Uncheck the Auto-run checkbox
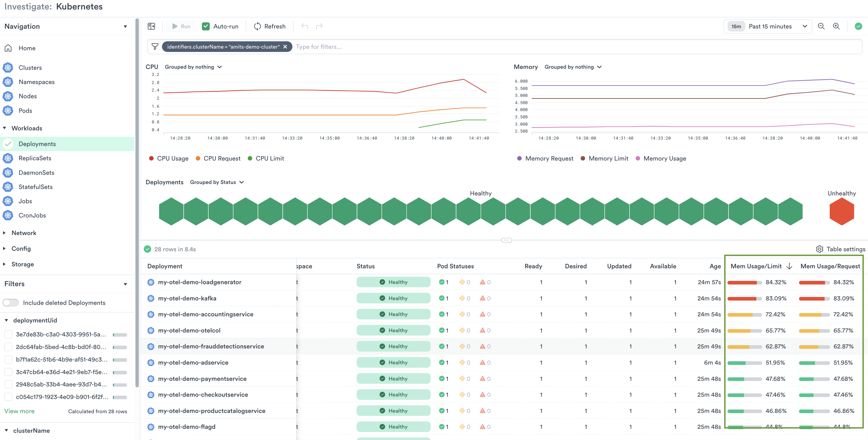868x440 pixels. point(206,26)
